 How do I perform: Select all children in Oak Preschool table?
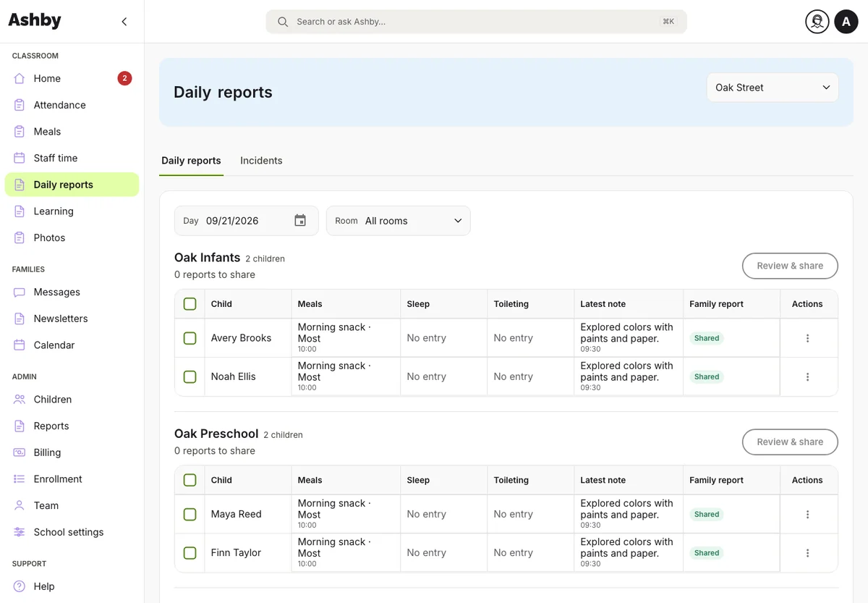click(190, 480)
